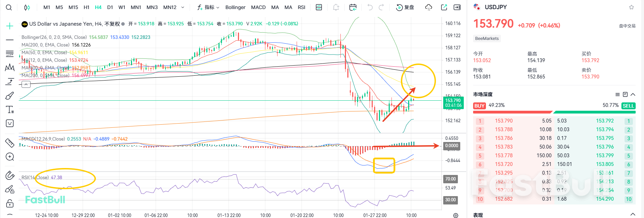
Task: Open the candlestick chart type selector
Action: [x=27, y=7]
